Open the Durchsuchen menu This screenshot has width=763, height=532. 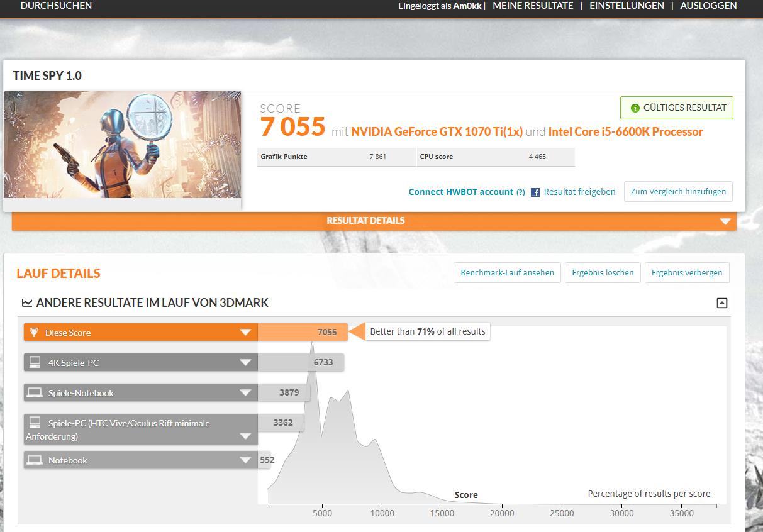coord(56,6)
